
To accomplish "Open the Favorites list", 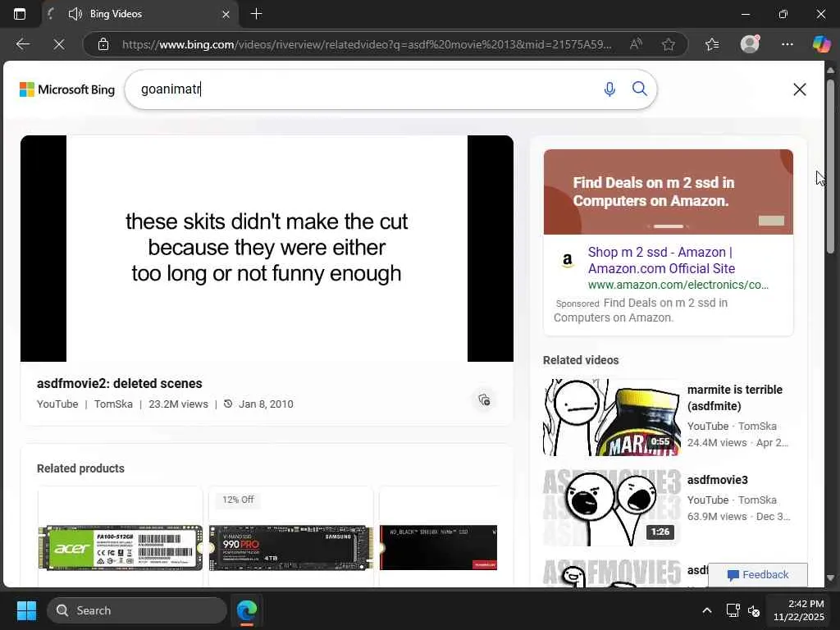I will click(x=712, y=44).
